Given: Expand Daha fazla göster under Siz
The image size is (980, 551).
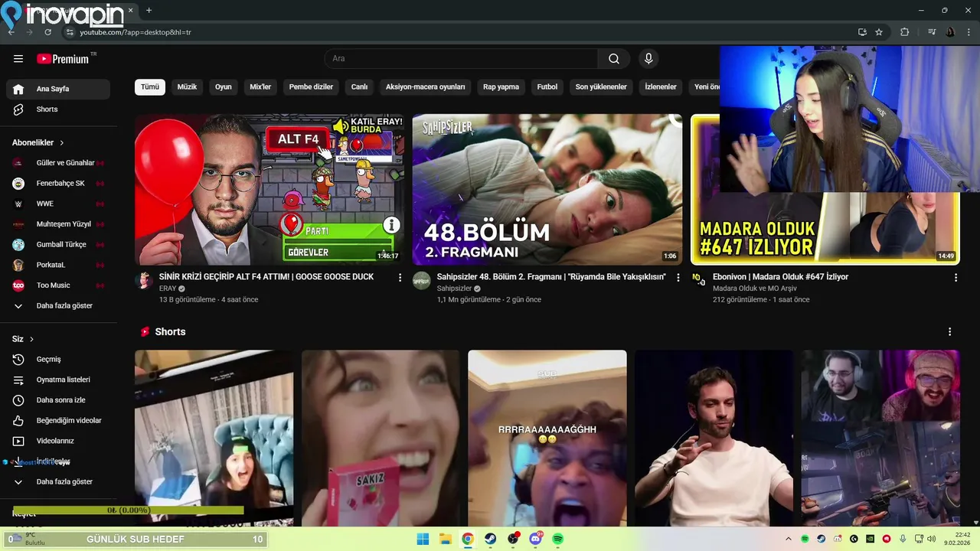Looking at the screenshot, I should click(x=58, y=482).
